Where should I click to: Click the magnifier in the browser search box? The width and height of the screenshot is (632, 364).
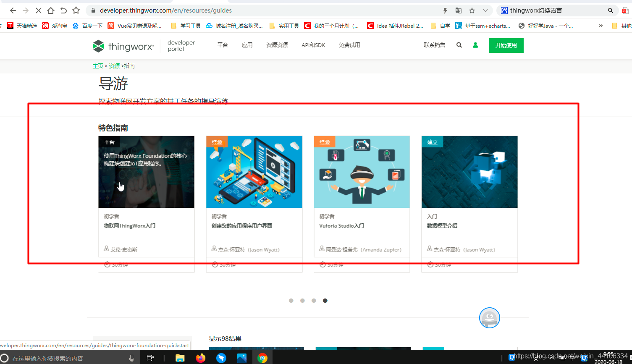click(x=611, y=10)
